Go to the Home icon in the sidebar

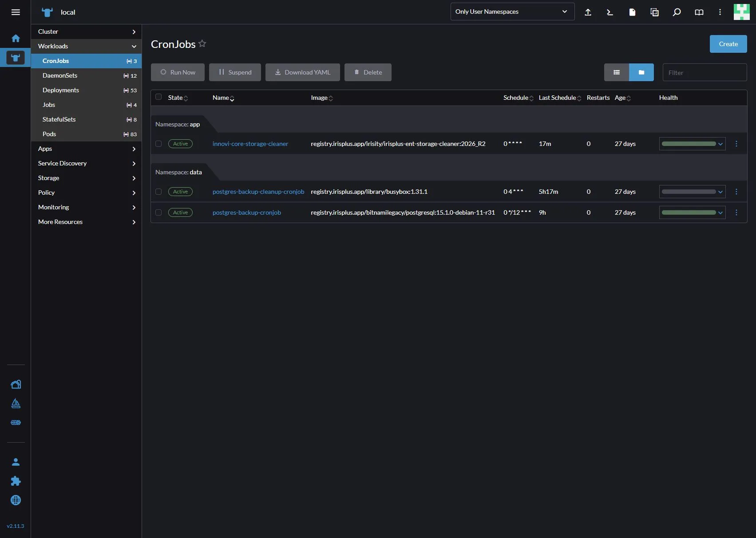tap(16, 39)
